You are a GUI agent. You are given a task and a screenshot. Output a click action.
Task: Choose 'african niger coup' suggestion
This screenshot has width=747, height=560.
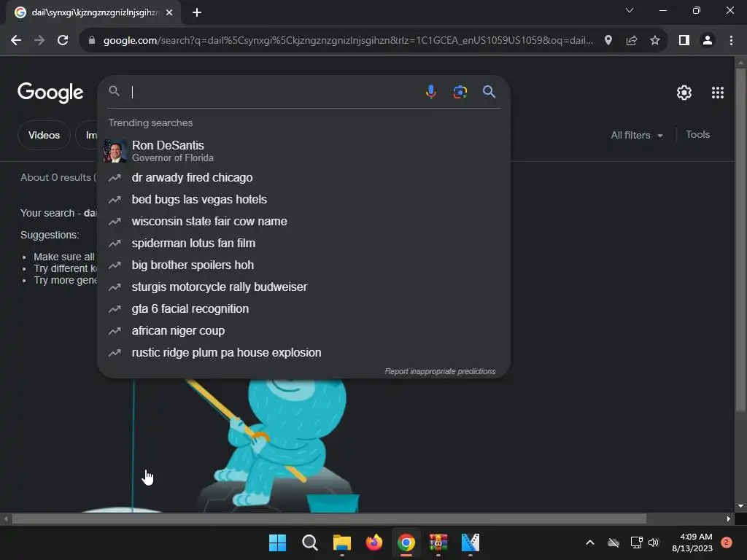pyautogui.click(x=303, y=331)
